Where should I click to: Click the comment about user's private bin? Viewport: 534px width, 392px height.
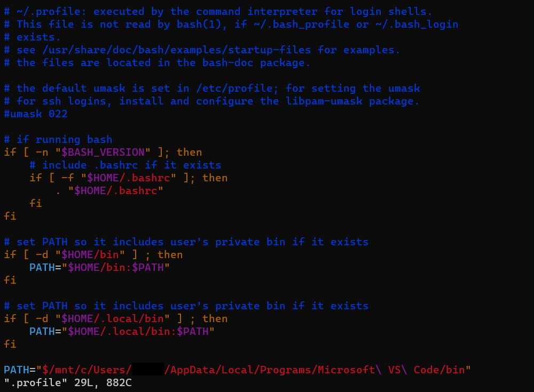click(x=187, y=242)
